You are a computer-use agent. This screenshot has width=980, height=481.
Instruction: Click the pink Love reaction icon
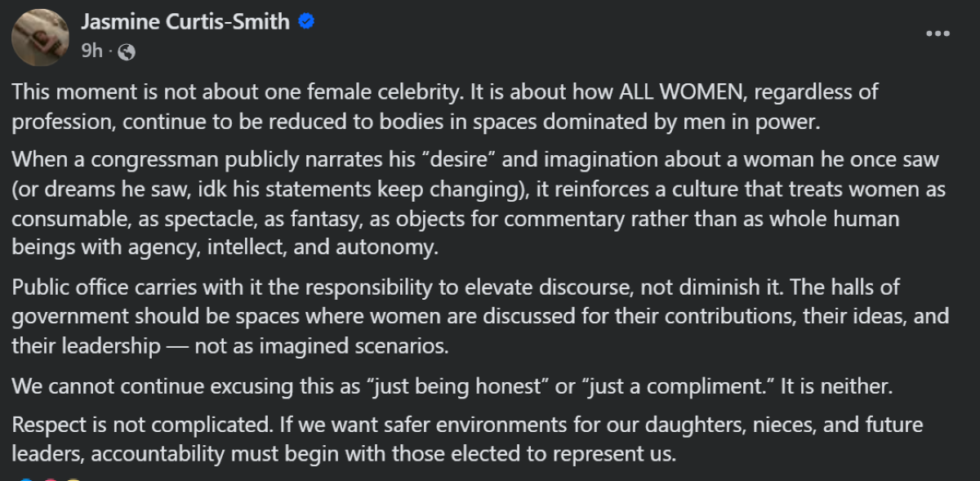pos(49,479)
